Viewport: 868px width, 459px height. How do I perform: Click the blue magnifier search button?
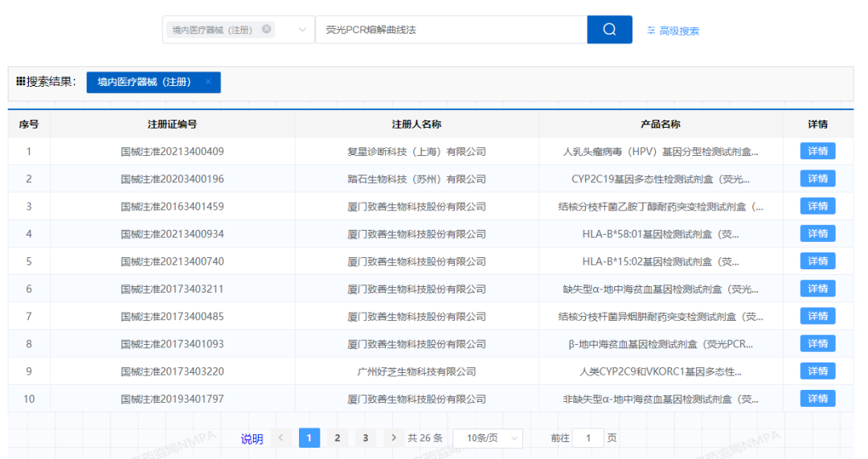609,30
